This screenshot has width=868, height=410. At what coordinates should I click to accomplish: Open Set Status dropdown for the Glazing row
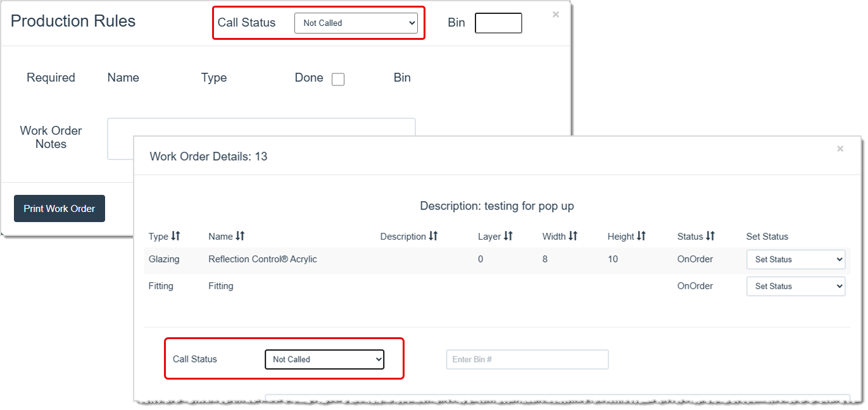(x=796, y=259)
